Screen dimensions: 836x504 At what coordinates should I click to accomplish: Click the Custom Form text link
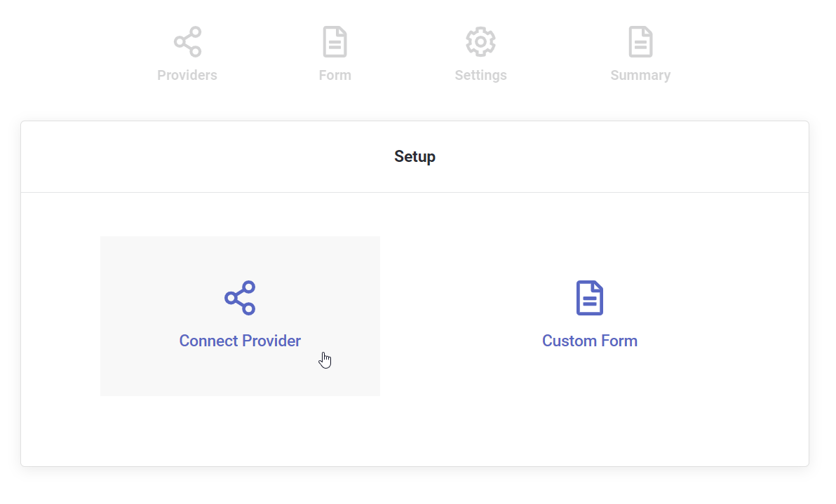tap(589, 341)
